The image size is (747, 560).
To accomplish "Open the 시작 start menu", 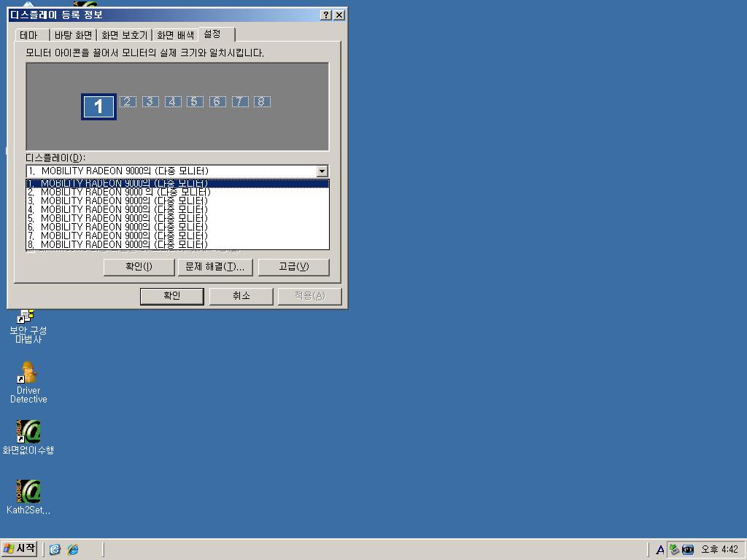I will [19, 549].
